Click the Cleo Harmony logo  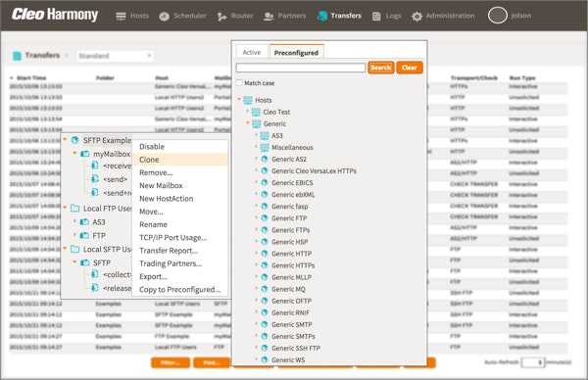click(x=55, y=15)
